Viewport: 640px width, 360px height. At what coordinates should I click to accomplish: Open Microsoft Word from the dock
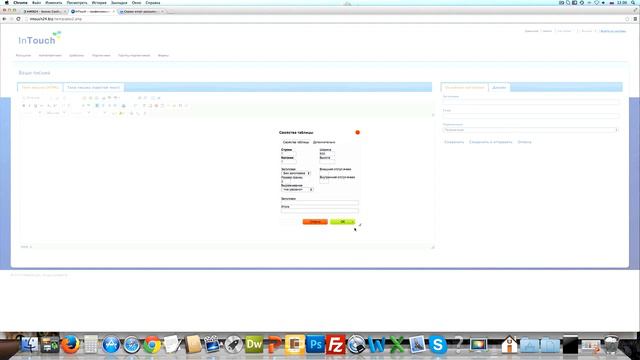(x=376, y=345)
